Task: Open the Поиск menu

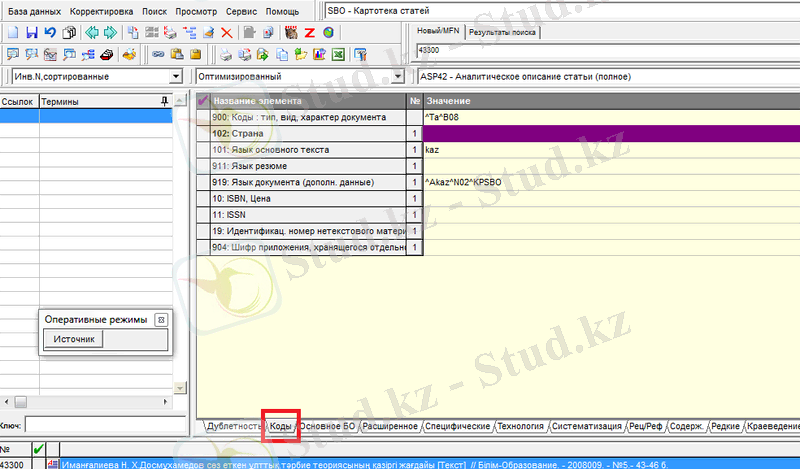Action: 154,11
